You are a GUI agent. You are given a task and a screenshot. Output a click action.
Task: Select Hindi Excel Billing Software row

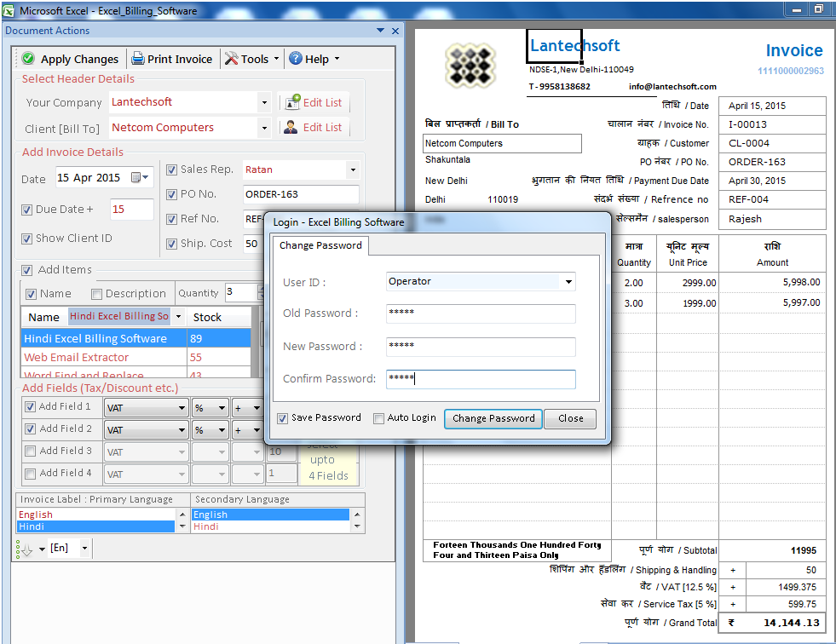point(136,338)
